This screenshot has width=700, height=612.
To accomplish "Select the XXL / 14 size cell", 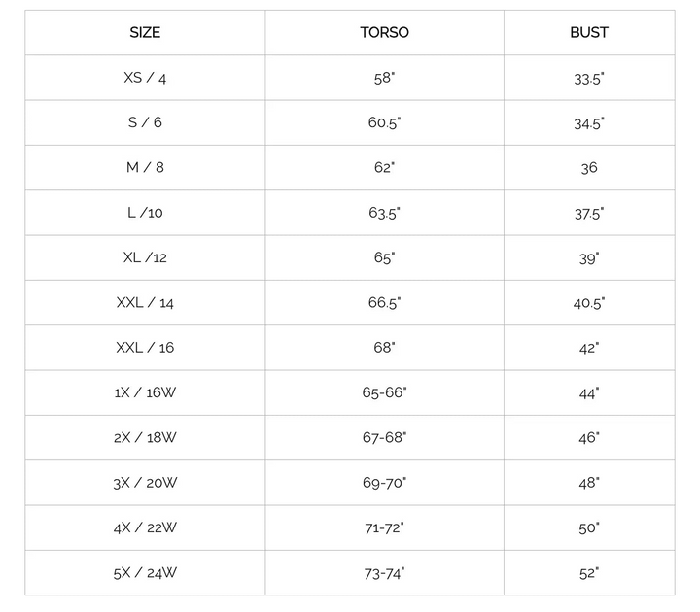I will coord(145,303).
